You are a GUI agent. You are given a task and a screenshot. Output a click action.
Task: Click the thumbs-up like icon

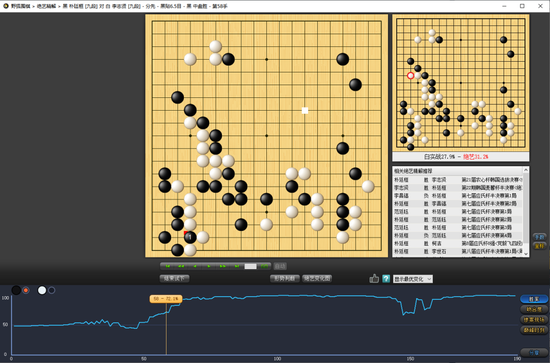374,278
